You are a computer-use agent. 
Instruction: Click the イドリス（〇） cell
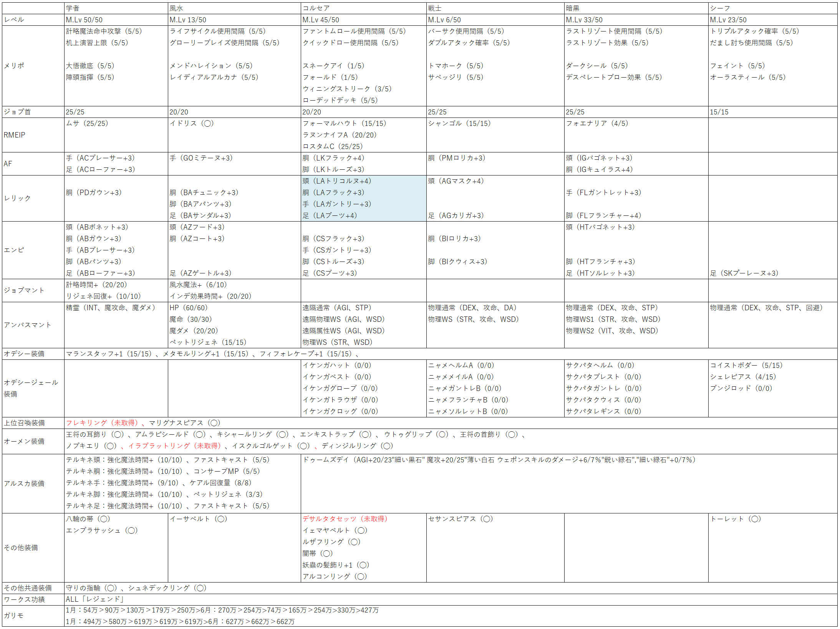coord(191,123)
